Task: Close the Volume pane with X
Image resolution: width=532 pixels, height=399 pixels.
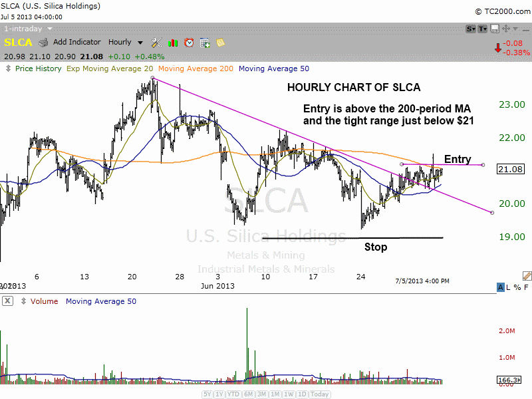Action: coord(7,301)
